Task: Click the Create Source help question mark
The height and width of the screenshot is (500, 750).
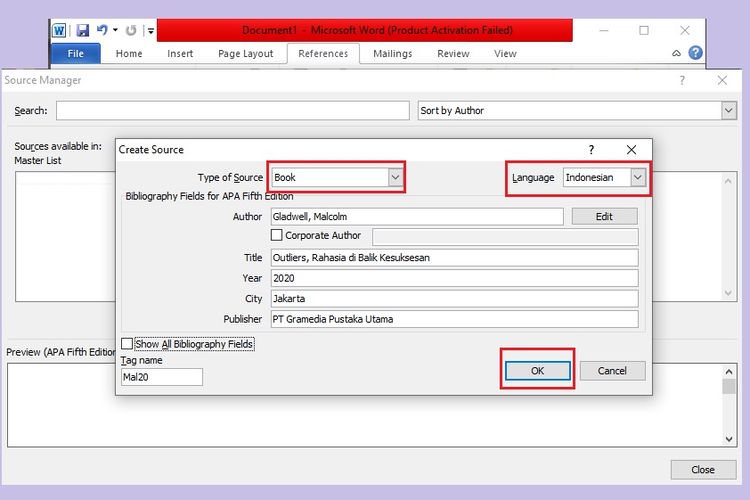Action: coord(592,150)
